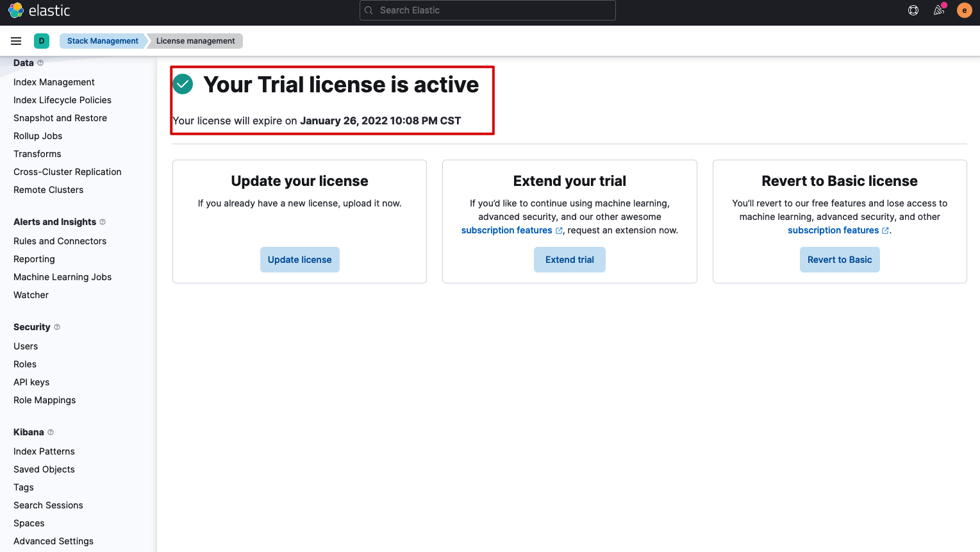The image size is (980, 552).
Task: Open subscription features link in Extend trial card
Action: tap(511, 230)
